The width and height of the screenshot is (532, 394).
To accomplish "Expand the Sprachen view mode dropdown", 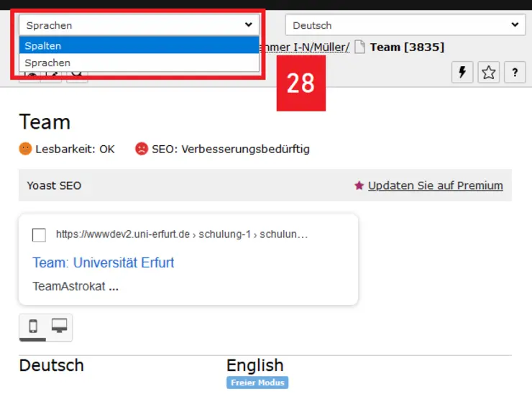I will pos(139,25).
